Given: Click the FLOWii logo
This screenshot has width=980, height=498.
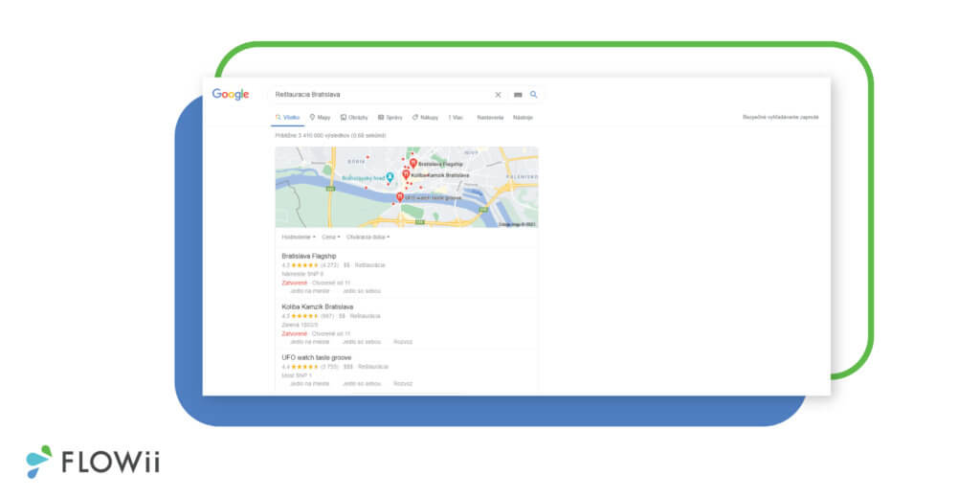Looking at the screenshot, I should click(x=93, y=462).
